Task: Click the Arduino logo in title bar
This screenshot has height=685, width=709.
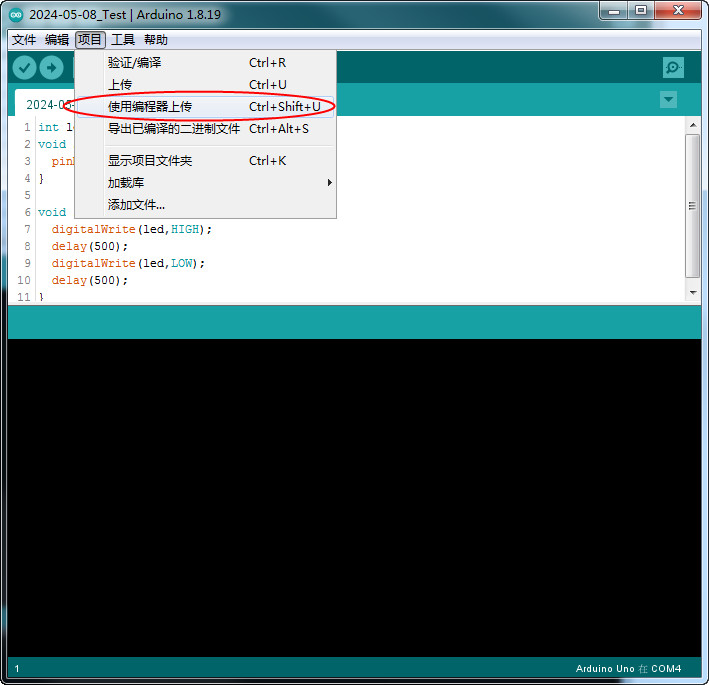Action: click(x=16, y=15)
